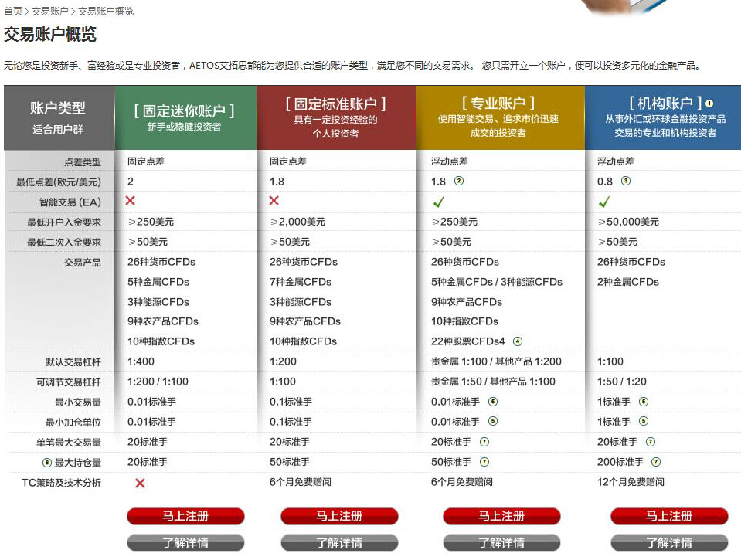Click footnote 6 icon before 最大持仓量 label
The image size is (741, 560).
click(47, 463)
